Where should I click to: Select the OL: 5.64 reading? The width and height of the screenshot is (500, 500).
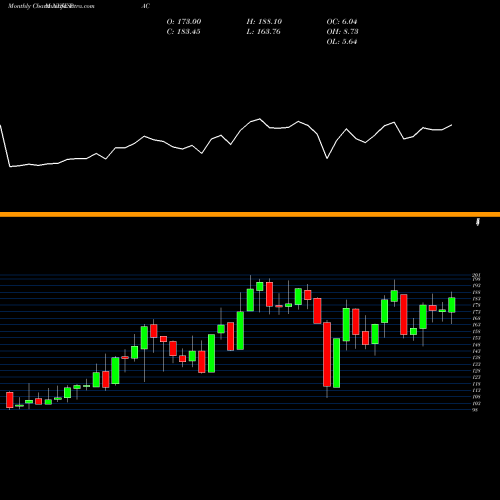tap(342, 42)
